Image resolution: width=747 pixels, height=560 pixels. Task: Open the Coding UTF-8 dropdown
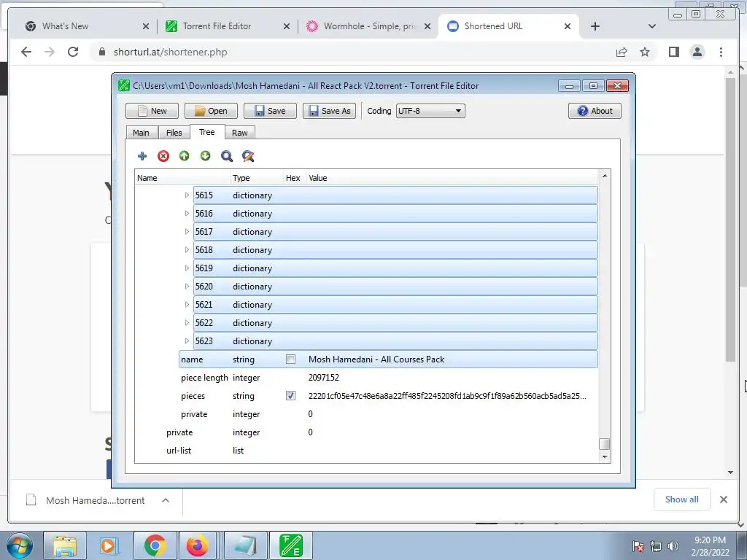click(430, 111)
